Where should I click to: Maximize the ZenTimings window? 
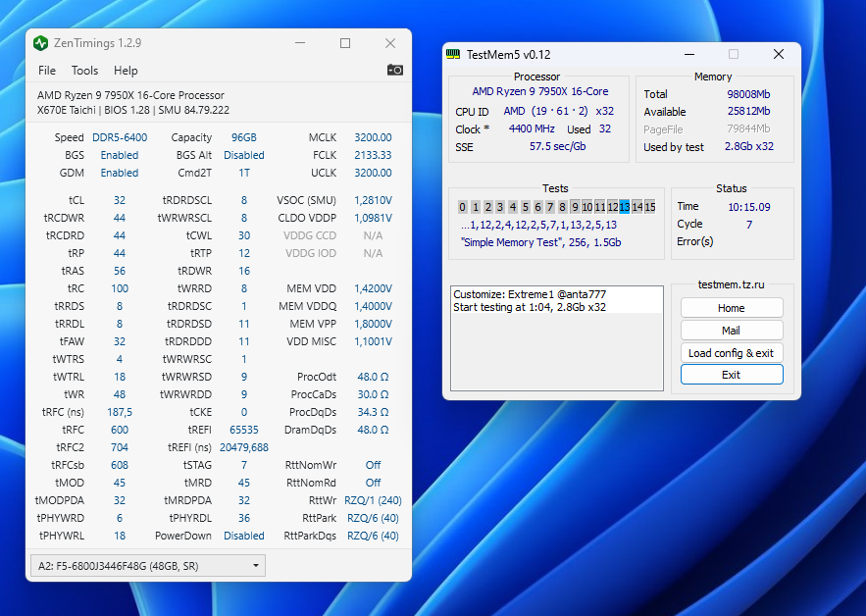(345, 43)
